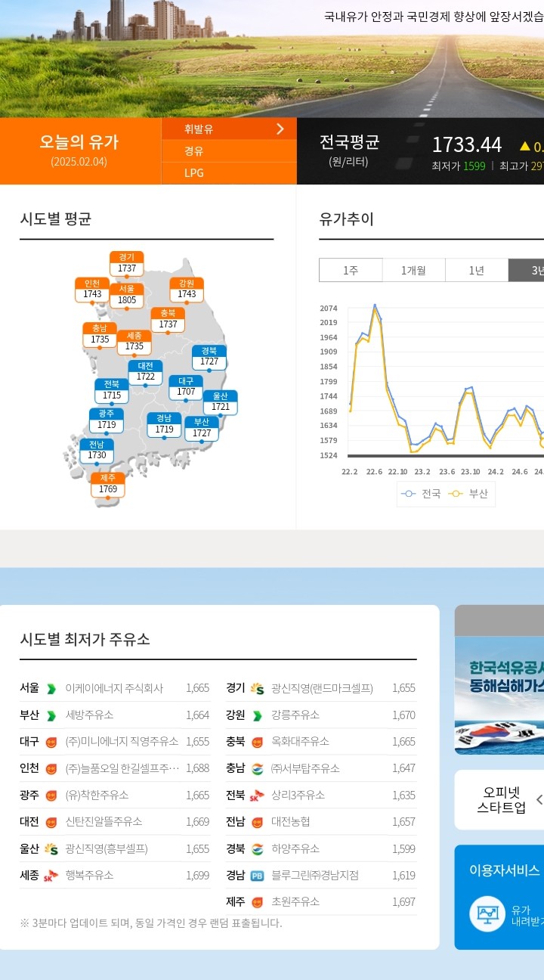Screen dimensions: 544x980
Task: Click the 울산 1721 map marker
Action: 221,402
